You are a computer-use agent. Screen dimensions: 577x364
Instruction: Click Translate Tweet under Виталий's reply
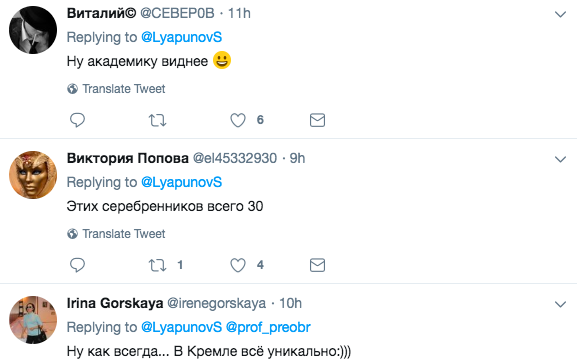(124, 89)
